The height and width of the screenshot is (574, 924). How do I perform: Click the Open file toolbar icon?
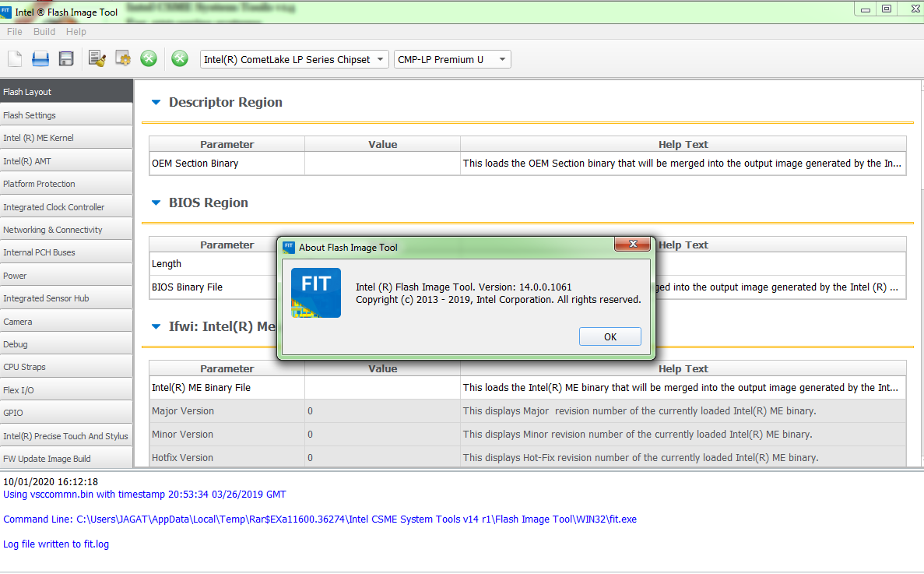(x=40, y=59)
